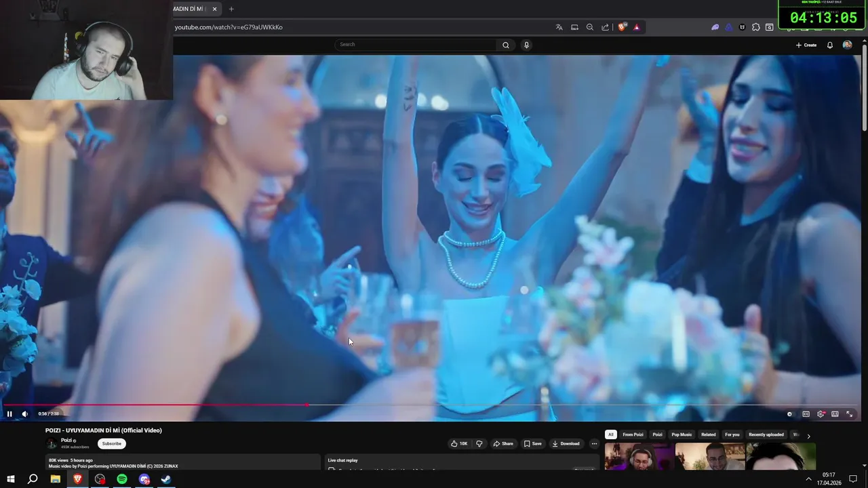Toggle the browser sidebar panel icon
The image size is (868, 488).
click(770, 27)
